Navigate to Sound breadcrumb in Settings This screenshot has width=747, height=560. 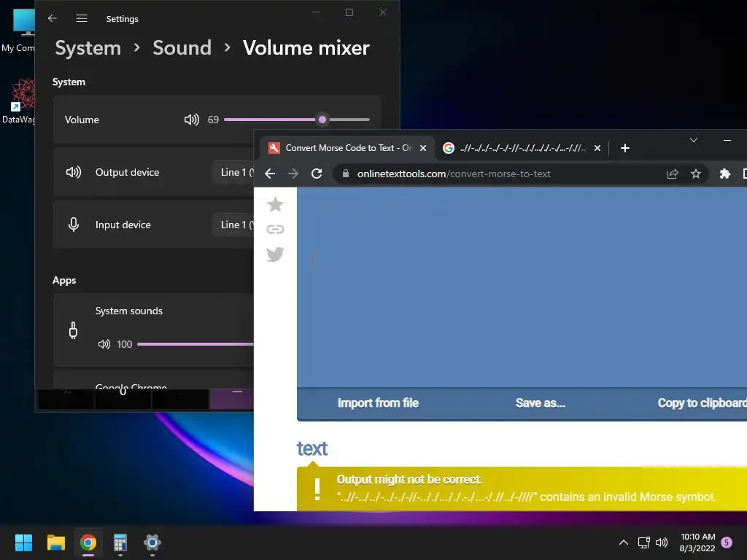(x=182, y=47)
